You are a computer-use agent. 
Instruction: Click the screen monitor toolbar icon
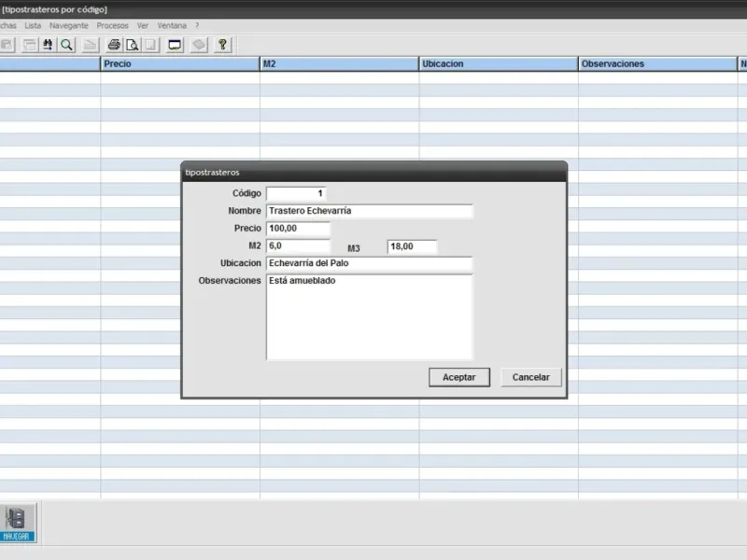[175, 45]
